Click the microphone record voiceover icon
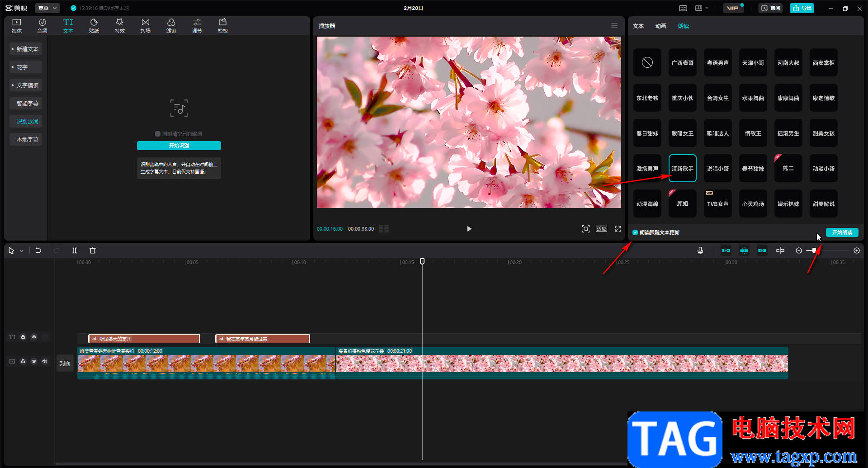 (700, 251)
